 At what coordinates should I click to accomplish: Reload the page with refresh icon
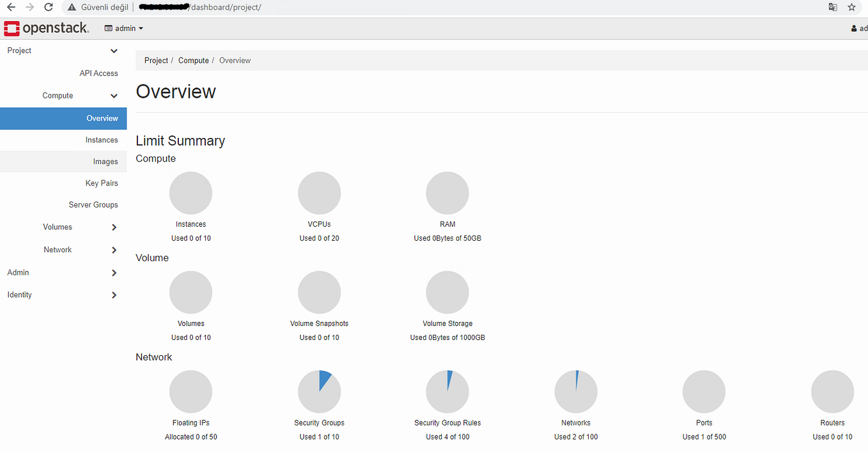(x=48, y=7)
